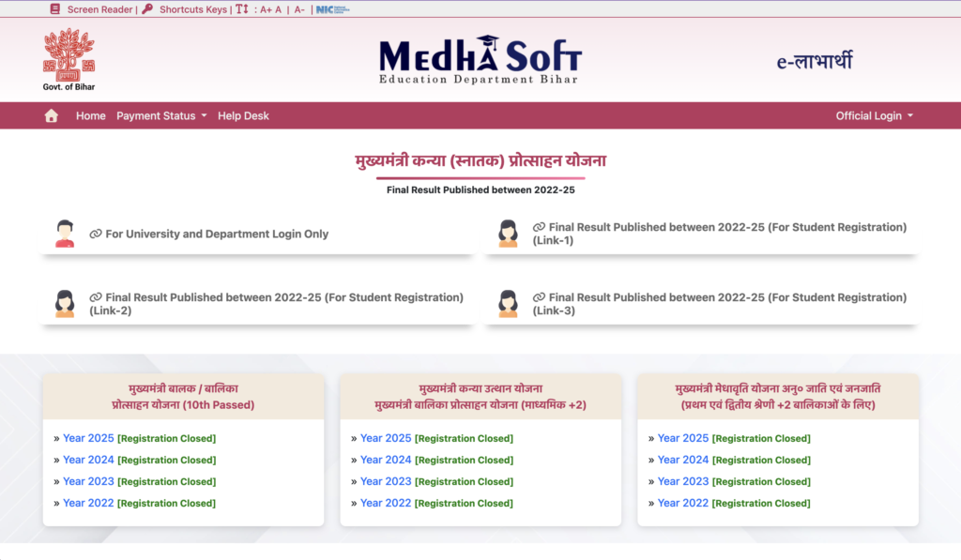This screenshot has height=560, width=961.
Task: Increase font size with A+
Action: (266, 9)
